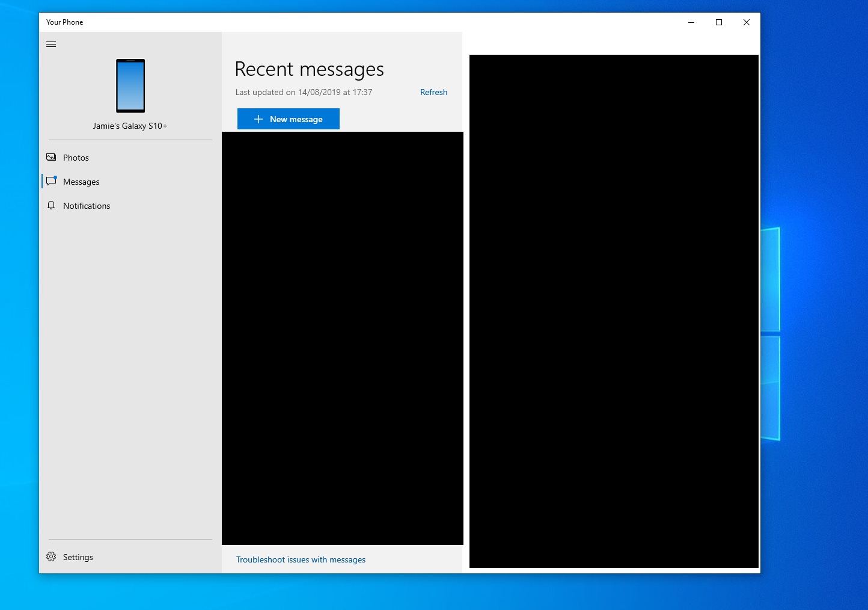
Task: Open the Notifications section by its label
Action: [x=87, y=206]
